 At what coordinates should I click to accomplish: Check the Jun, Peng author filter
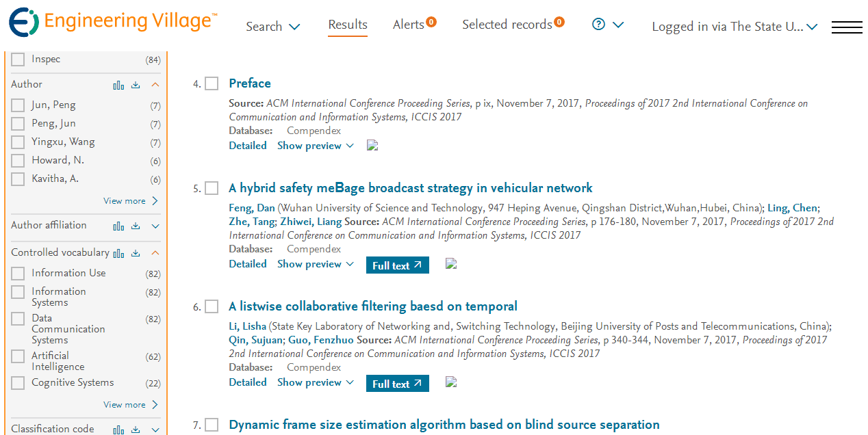18,105
